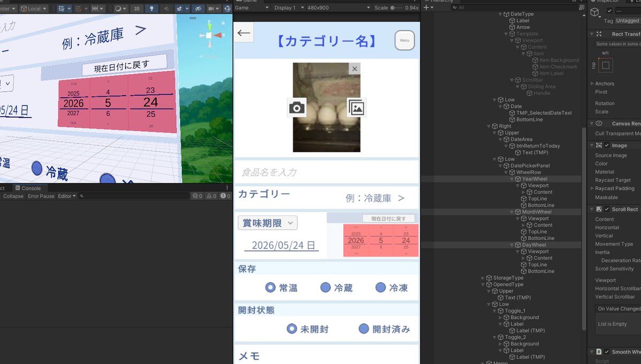Click Hierarchy add (+) button
641x364 pixels.
click(428, 8)
